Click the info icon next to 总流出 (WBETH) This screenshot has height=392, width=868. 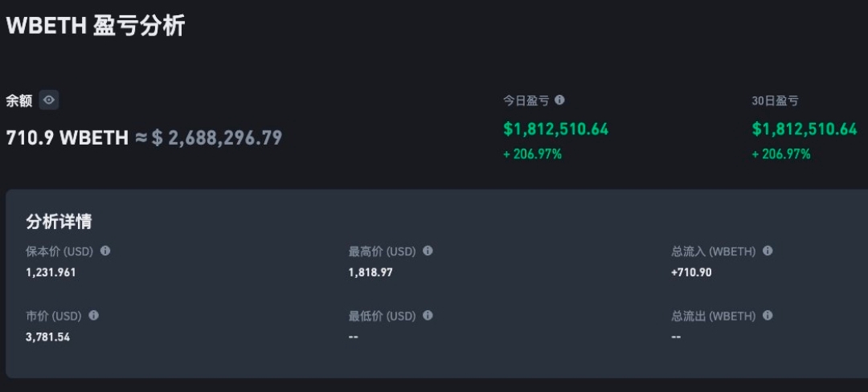click(x=768, y=316)
